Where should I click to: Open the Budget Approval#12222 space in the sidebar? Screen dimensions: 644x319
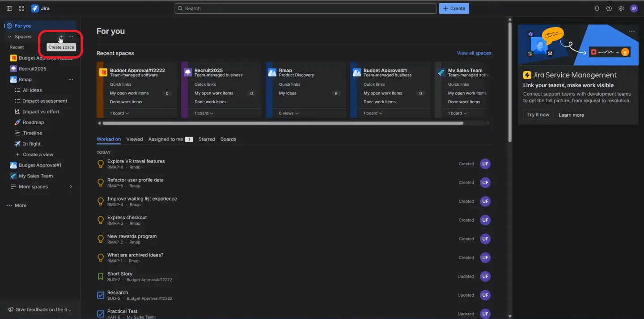coord(40,58)
